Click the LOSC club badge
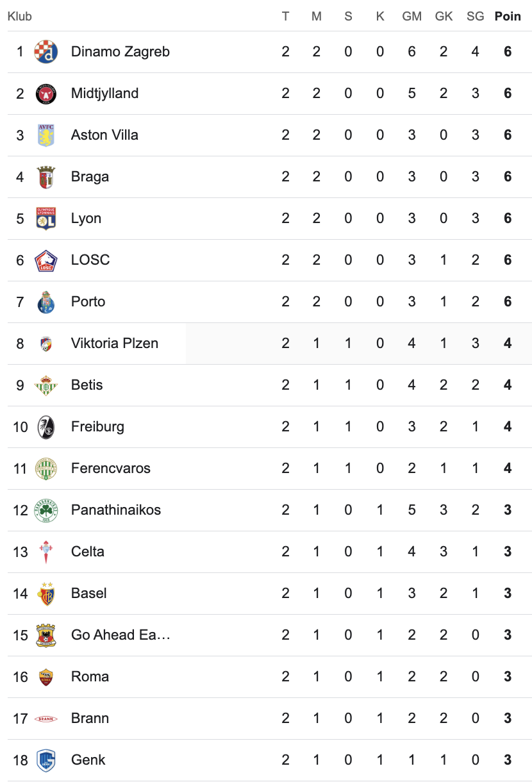The image size is (532, 782). 46,260
